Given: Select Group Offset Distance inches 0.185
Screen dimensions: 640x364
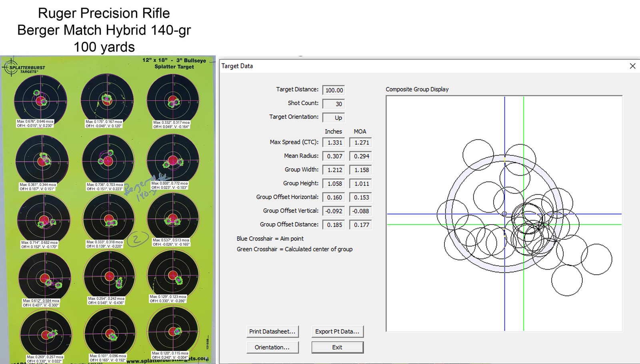Looking at the screenshot, I should tap(334, 225).
